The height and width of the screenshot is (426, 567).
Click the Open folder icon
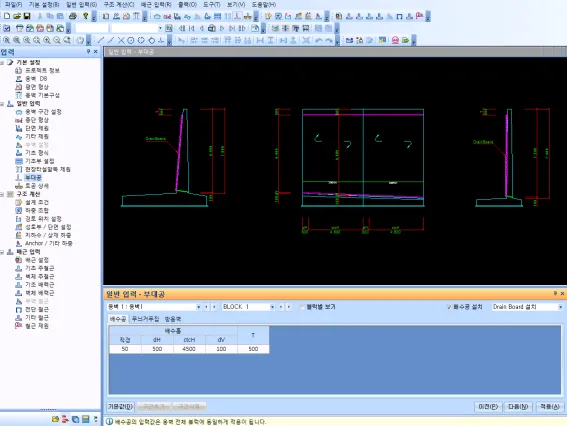(x=17, y=16)
